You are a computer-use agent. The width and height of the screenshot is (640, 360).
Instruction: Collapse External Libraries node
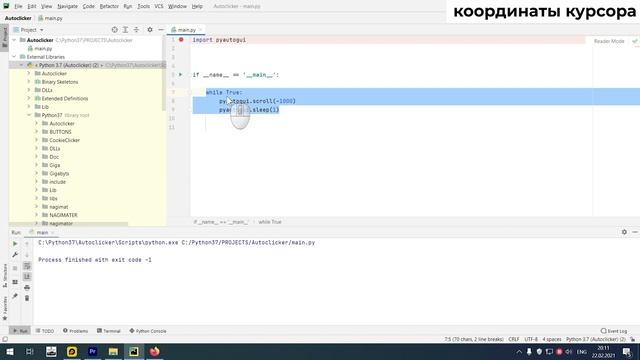click(x=15, y=57)
